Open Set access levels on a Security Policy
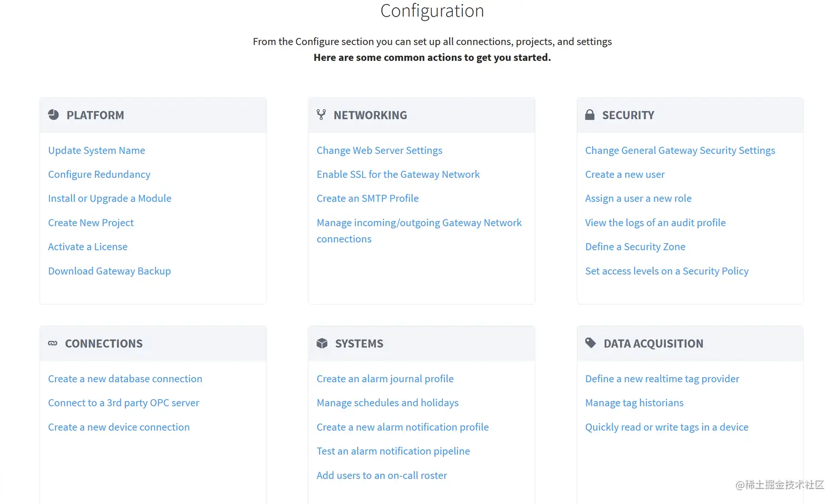The height and width of the screenshot is (504, 838). (x=667, y=271)
